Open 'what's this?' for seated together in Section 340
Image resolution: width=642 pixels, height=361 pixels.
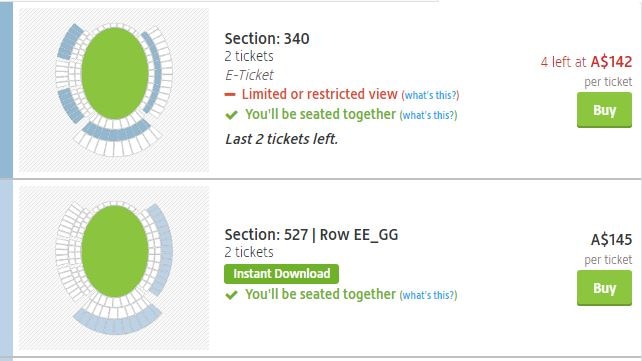coord(428,115)
